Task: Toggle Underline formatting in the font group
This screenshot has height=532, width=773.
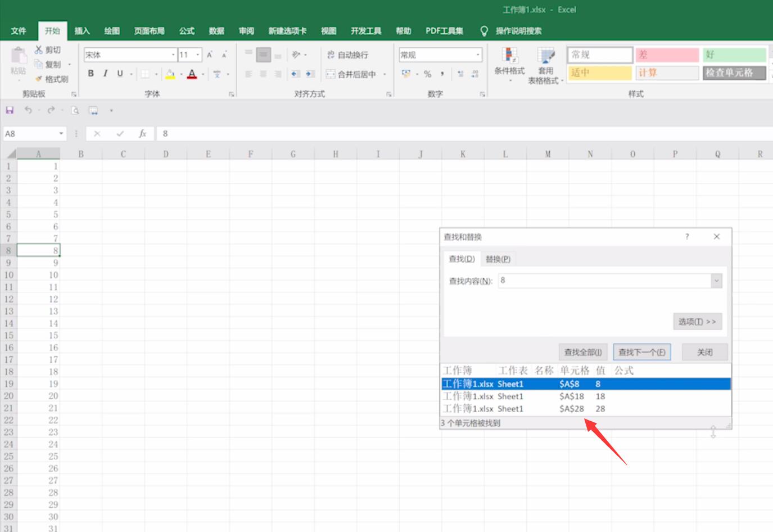Action: [120, 74]
